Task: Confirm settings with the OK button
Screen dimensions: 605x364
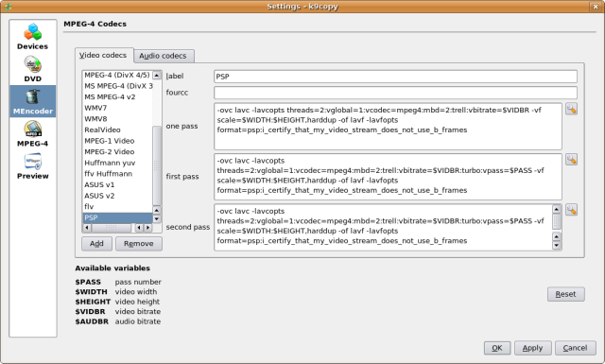Action: [497, 348]
